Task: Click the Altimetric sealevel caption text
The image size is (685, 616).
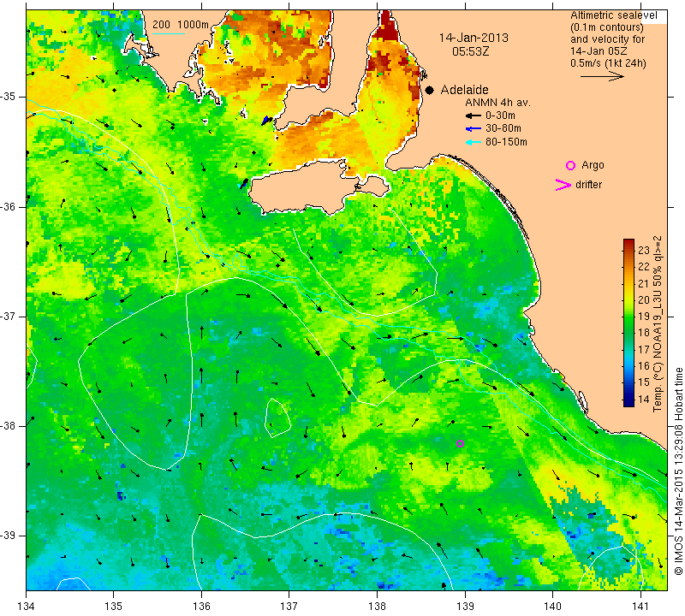Action: [x=613, y=15]
